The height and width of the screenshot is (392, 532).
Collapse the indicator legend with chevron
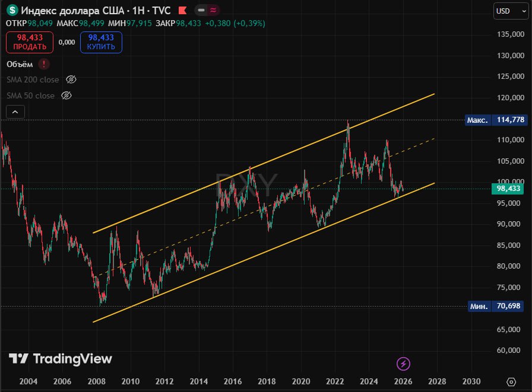tap(15, 111)
